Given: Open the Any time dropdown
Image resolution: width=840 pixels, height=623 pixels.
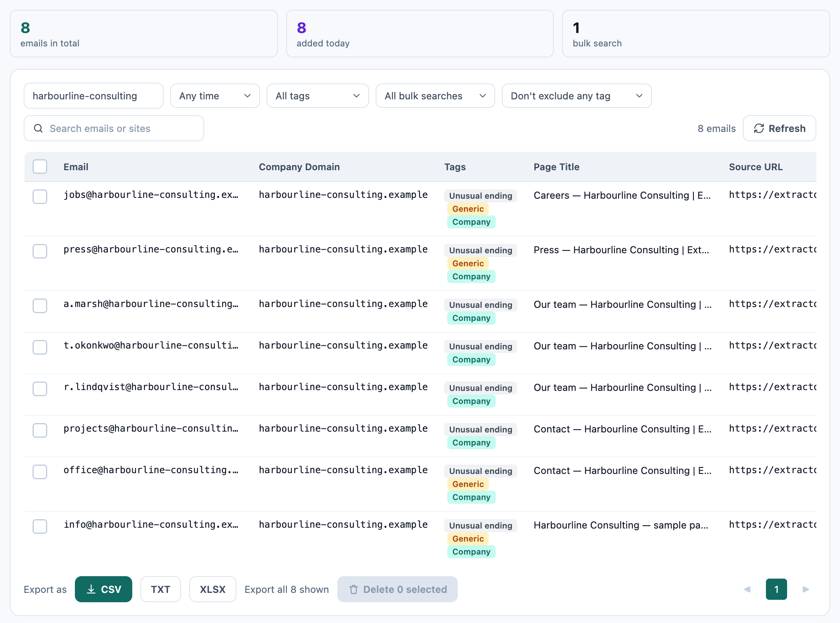Looking at the screenshot, I should point(215,96).
